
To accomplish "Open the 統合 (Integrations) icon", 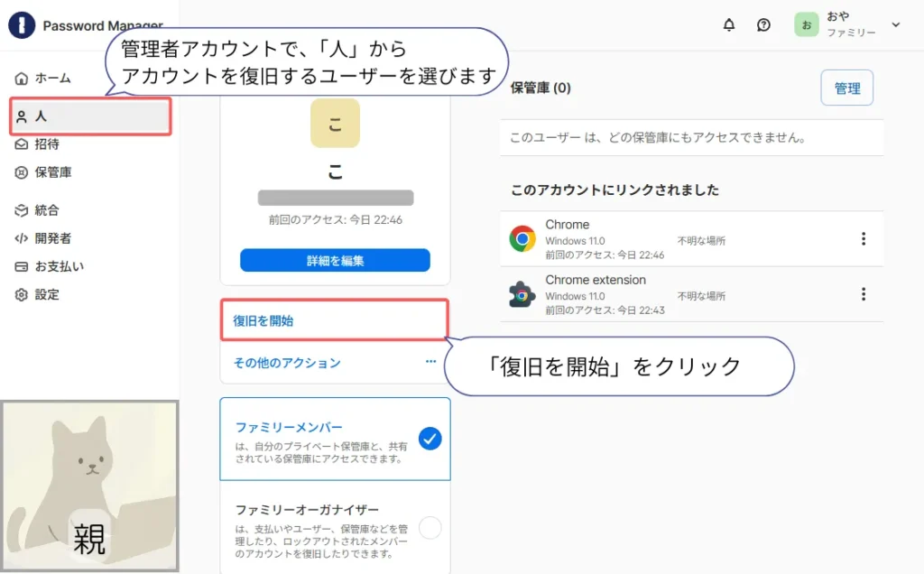I will pos(22,210).
